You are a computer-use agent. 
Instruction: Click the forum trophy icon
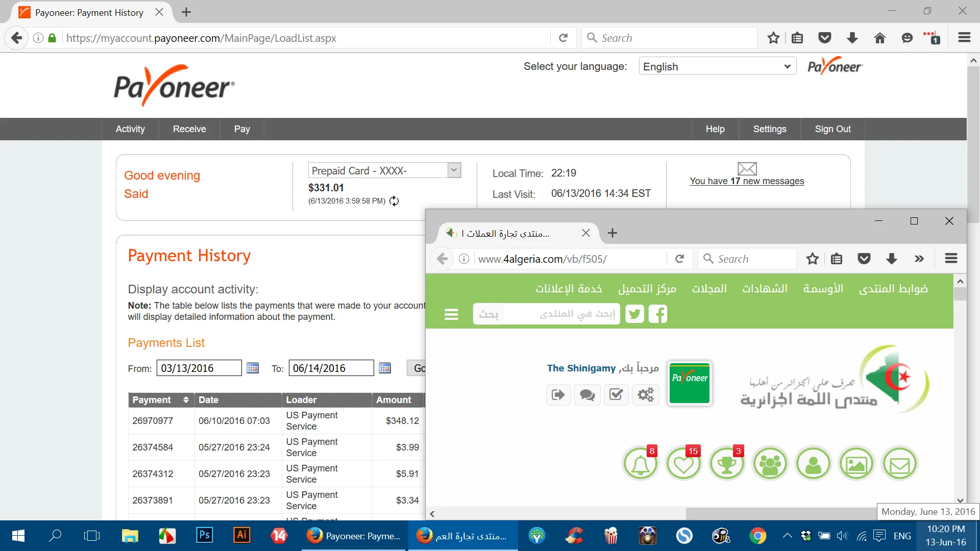(727, 464)
